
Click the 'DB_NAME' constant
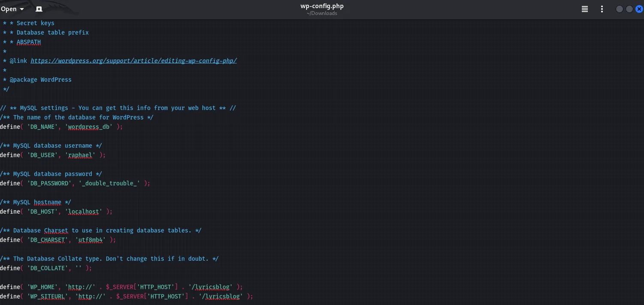42,127
